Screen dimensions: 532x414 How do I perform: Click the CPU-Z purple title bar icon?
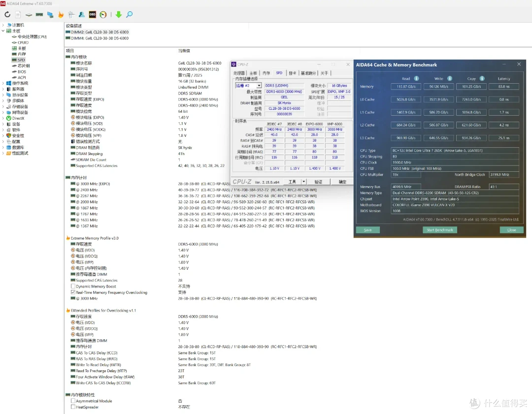tap(234, 64)
